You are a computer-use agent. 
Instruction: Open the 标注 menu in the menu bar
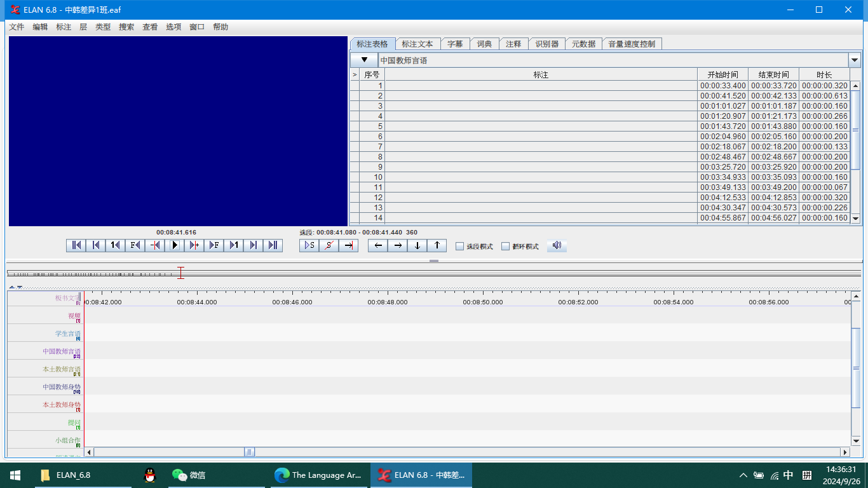click(64, 27)
